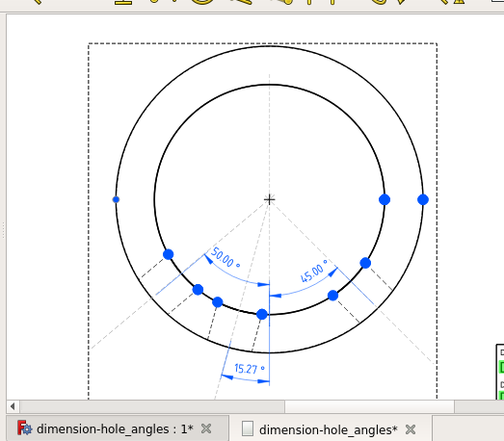This screenshot has width=504, height=441.
Task: Select the inner circle edge at its top
Action: coord(270,85)
